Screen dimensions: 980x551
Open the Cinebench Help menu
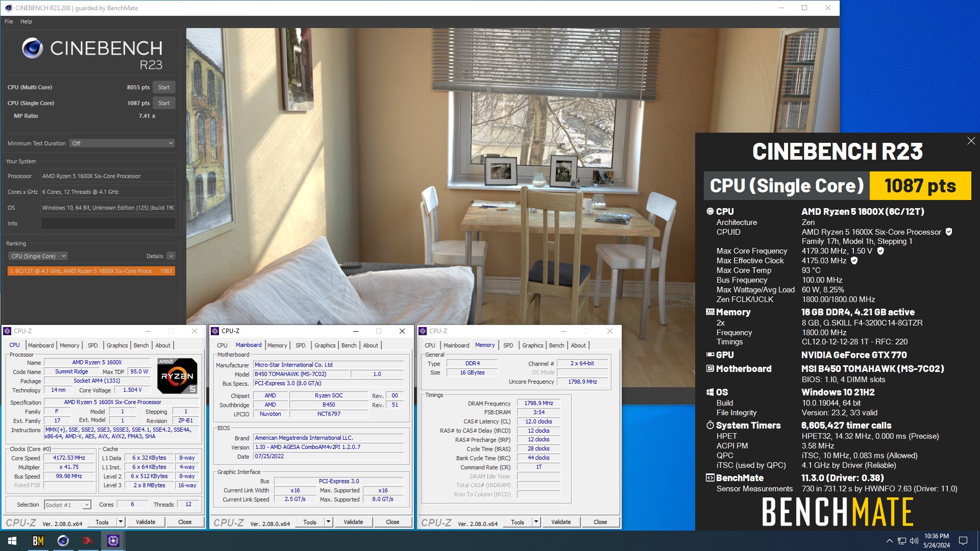(x=26, y=21)
